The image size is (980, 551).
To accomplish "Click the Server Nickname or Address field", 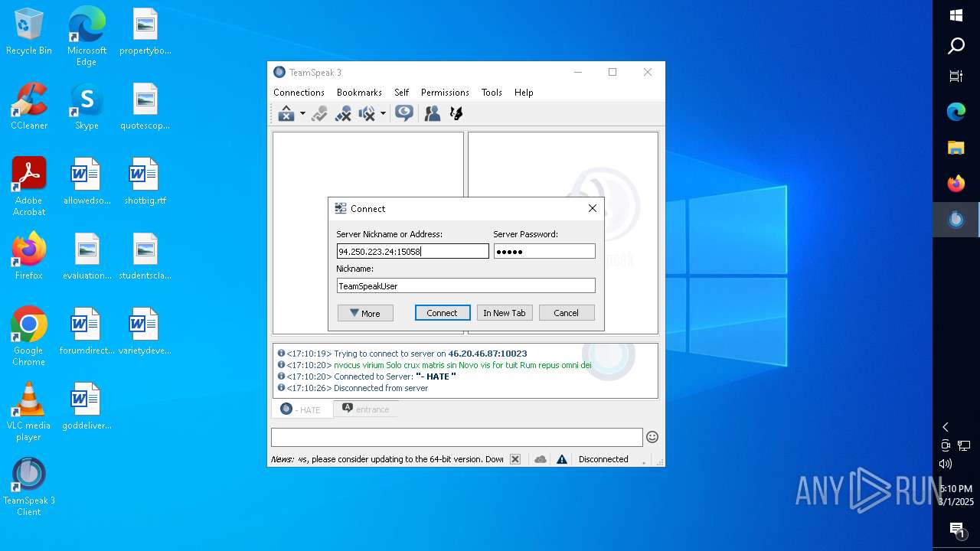I will coord(413,251).
